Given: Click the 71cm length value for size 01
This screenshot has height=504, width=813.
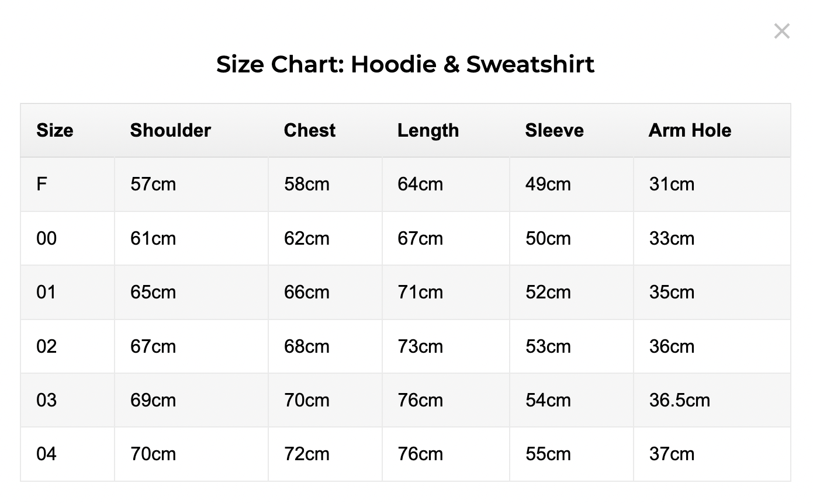Looking at the screenshot, I should point(420,292).
